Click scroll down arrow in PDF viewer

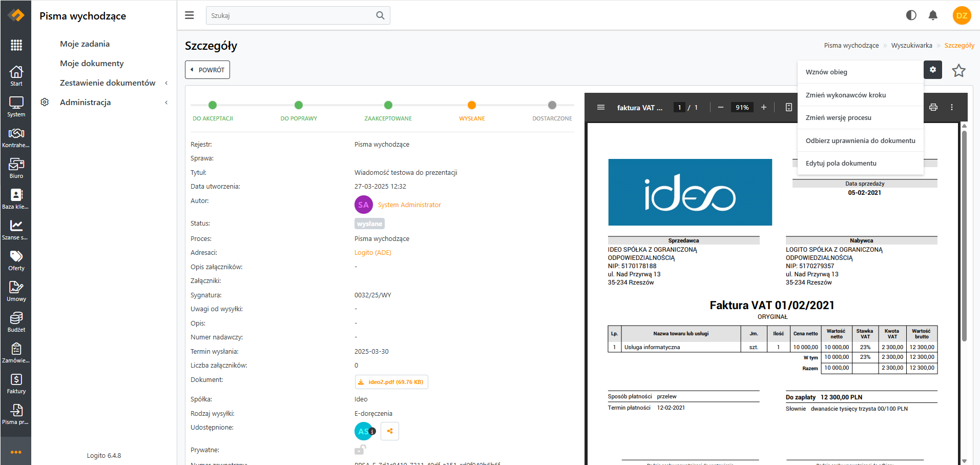[x=964, y=461]
